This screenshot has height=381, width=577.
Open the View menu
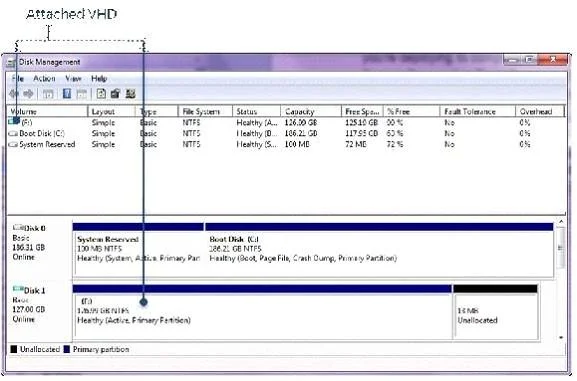[x=73, y=78]
